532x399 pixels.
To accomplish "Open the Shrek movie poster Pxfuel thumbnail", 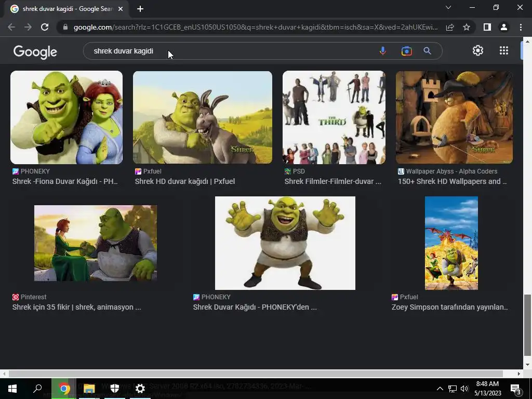I will coord(451,243).
